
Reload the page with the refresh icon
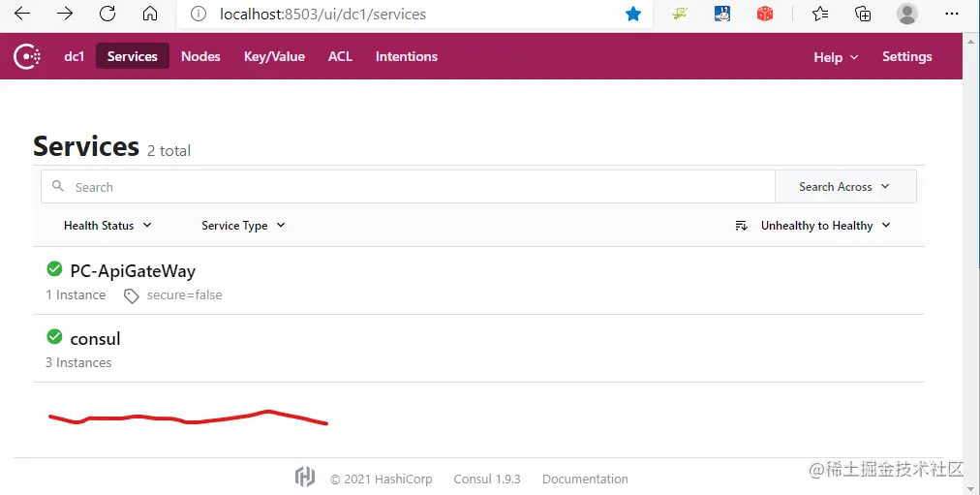[107, 14]
